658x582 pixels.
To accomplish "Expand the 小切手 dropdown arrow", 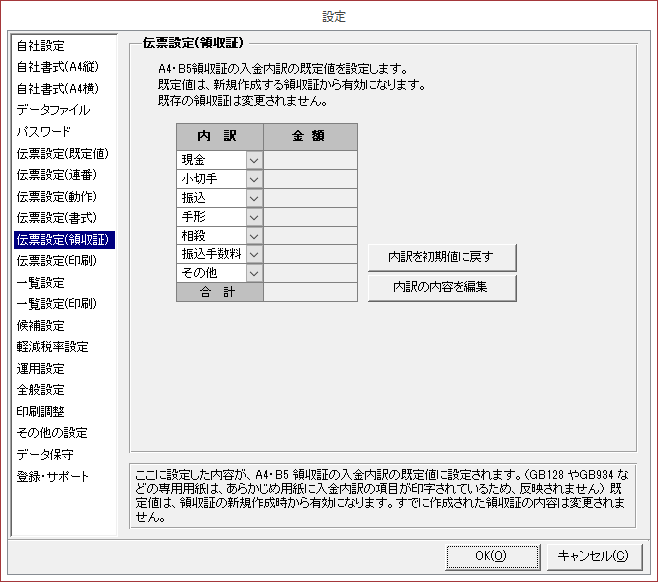I will (254, 179).
